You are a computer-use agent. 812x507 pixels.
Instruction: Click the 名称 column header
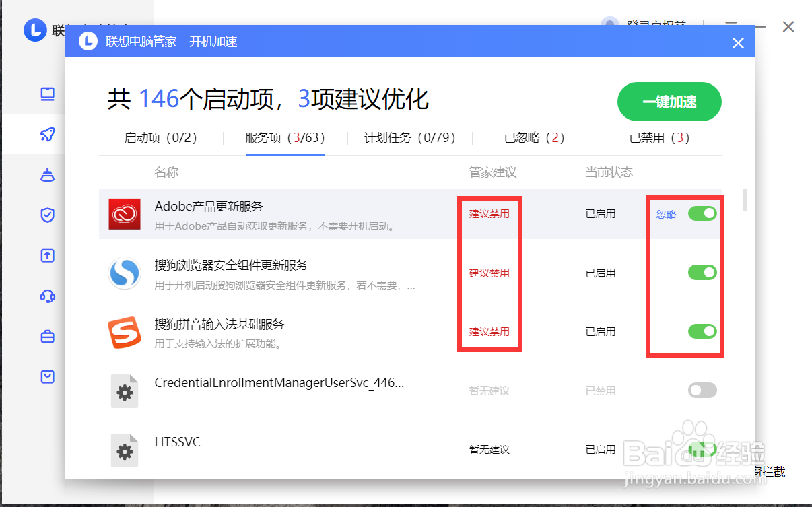click(x=166, y=172)
